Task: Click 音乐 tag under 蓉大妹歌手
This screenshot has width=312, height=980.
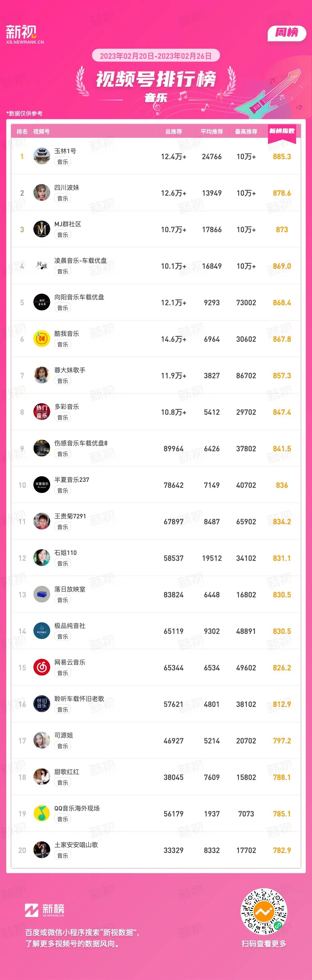Action: click(63, 381)
